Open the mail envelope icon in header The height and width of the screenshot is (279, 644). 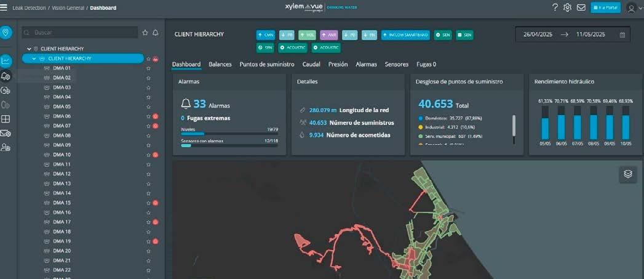coord(581,7)
